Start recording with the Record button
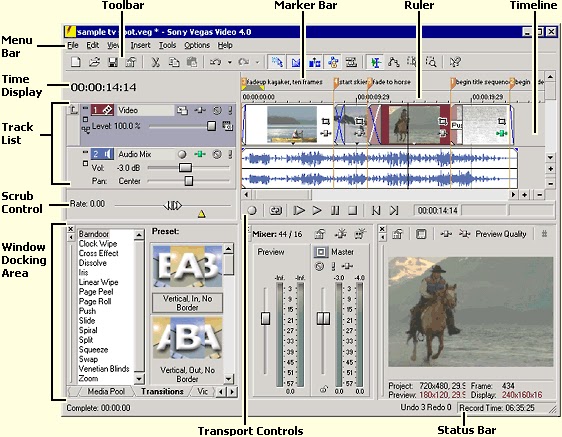Screen dimensions: 562x437 click(x=252, y=210)
